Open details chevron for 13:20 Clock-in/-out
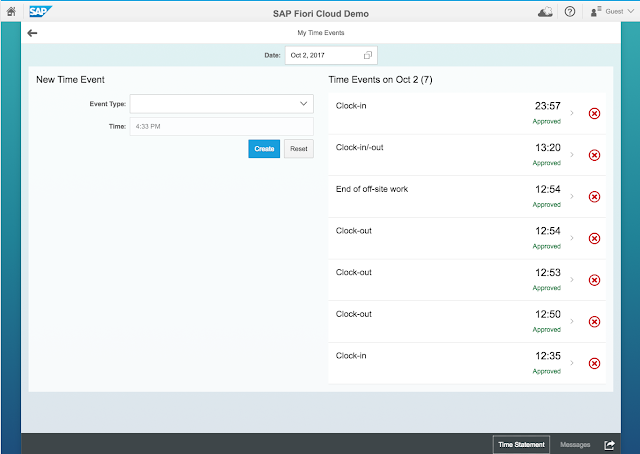Viewport: 640px width, 454px height. (x=572, y=155)
